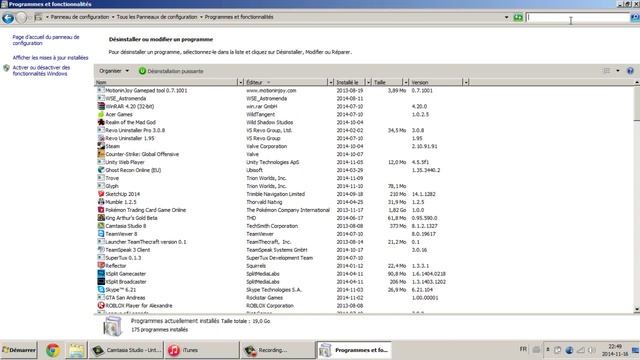Sort by the Version column header
The height and width of the screenshot is (360, 640).
[x=436, y=82]
